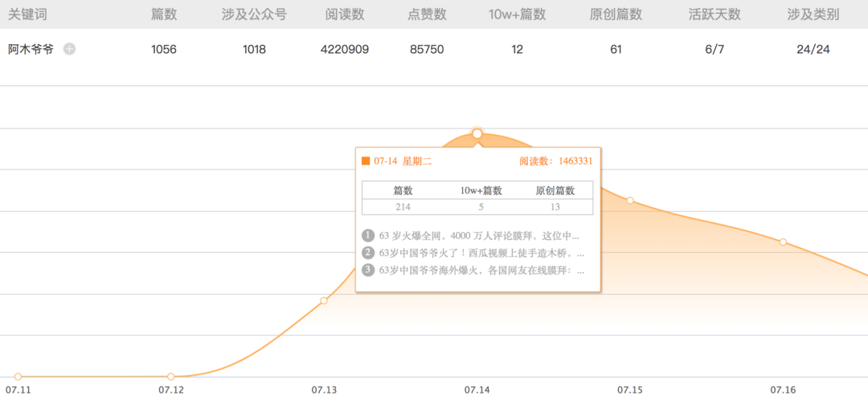Image resolution: width=868 pixels, height=403 pixels.
Task: Click the 篇数 column header in top table
Action: pos(164,15)
